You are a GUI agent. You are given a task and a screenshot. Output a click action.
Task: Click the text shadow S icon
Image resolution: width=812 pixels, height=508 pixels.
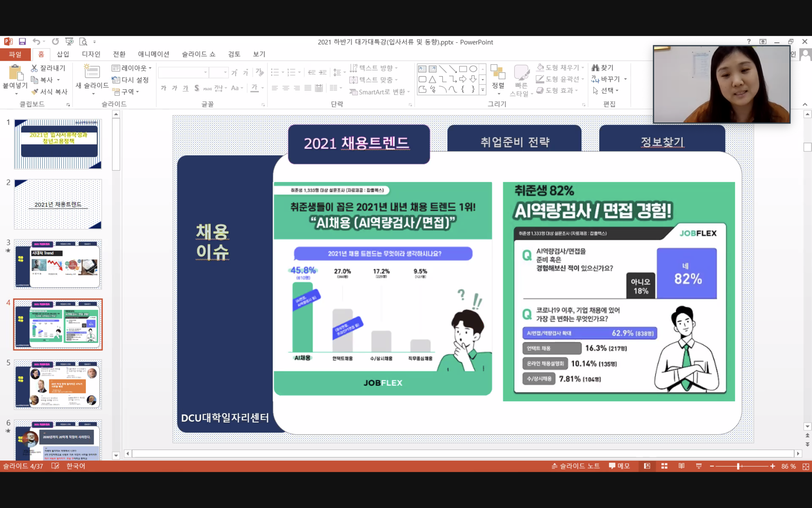coord(197,88)
